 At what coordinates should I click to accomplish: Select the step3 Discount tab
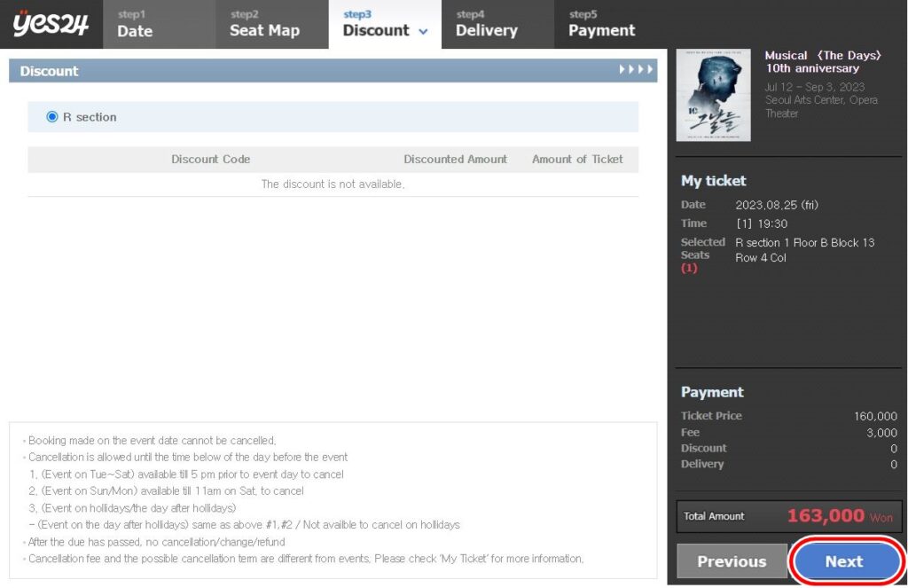pos(385,24)
